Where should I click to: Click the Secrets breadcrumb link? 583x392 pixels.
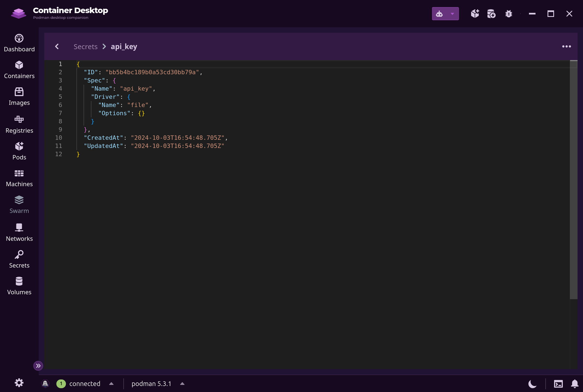(85, 47)
